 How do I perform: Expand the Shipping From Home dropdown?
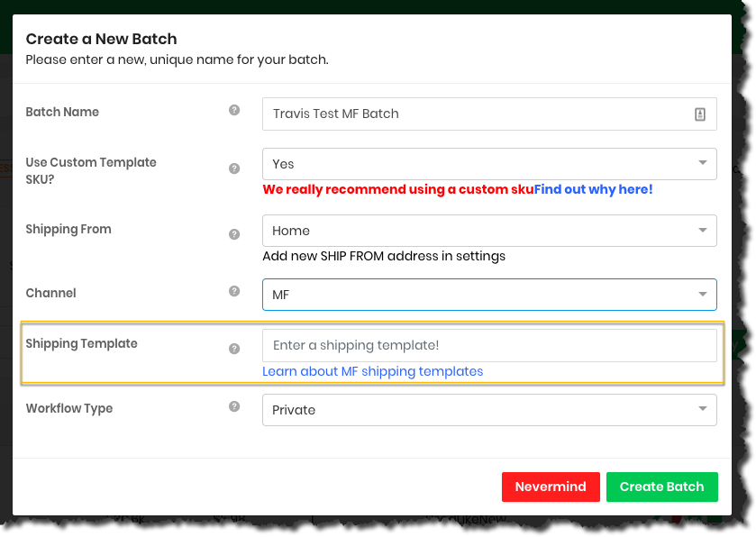(x=489, y=231)
